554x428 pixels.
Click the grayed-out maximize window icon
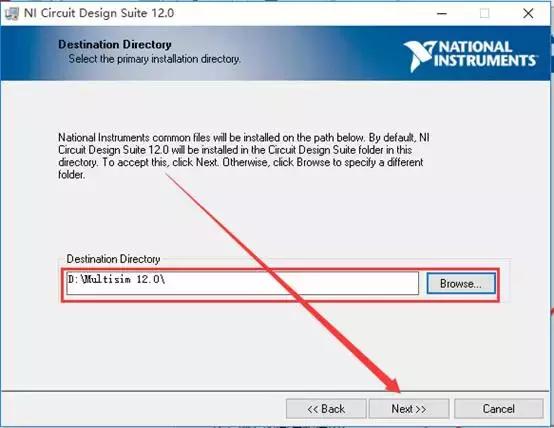pos(484,13)
